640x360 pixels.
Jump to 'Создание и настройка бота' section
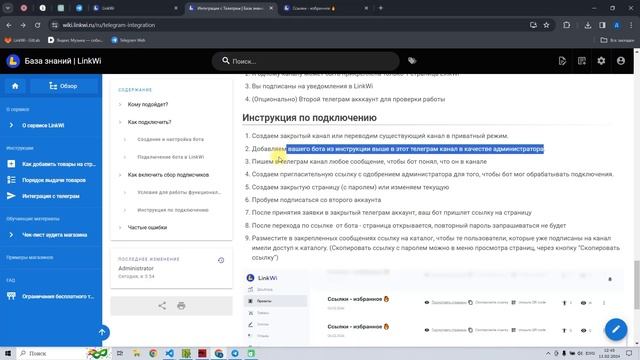pos(170,140)
